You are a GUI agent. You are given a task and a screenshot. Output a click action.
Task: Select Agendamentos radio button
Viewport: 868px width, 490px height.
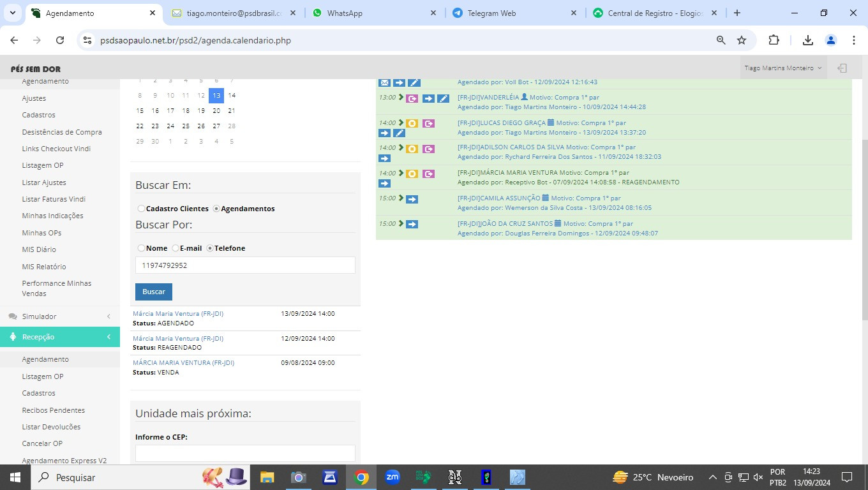[216, 209]
